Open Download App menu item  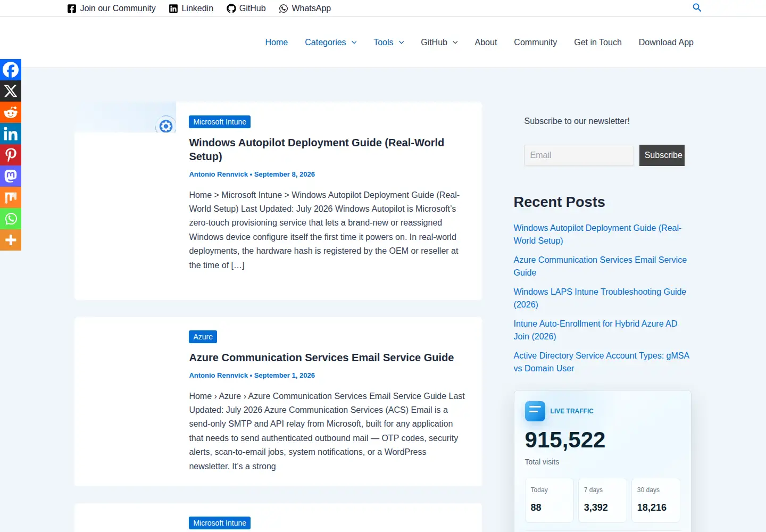click(666, 42)
